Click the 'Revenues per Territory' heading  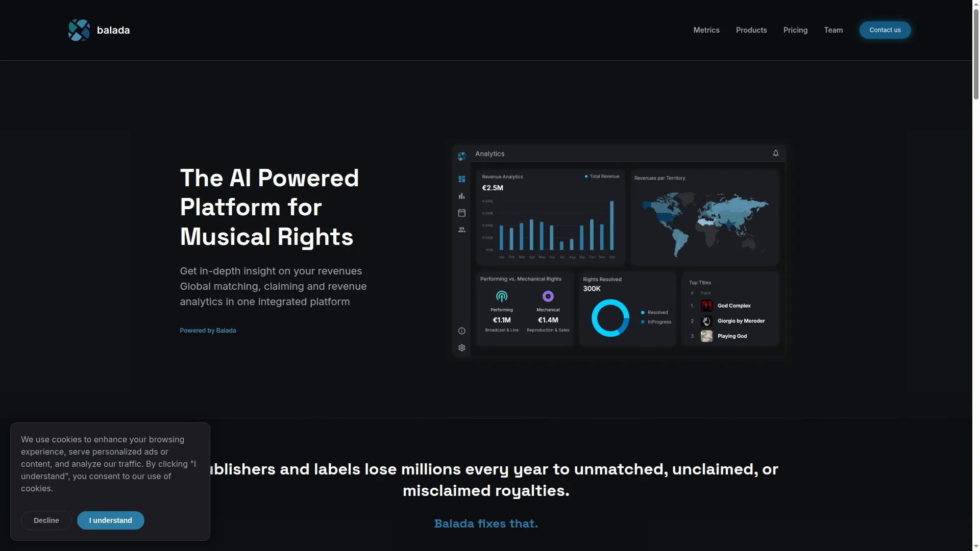click(x=659, y=178)
